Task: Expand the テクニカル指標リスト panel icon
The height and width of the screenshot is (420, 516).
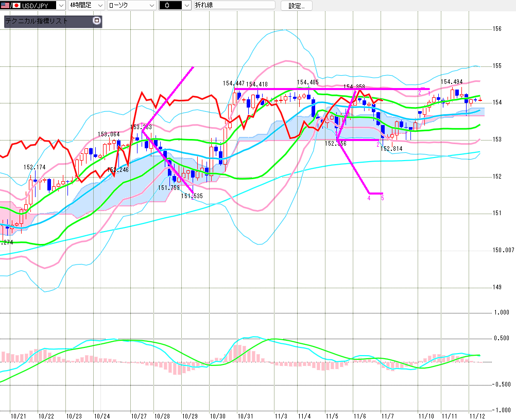Action: point(96,21)
